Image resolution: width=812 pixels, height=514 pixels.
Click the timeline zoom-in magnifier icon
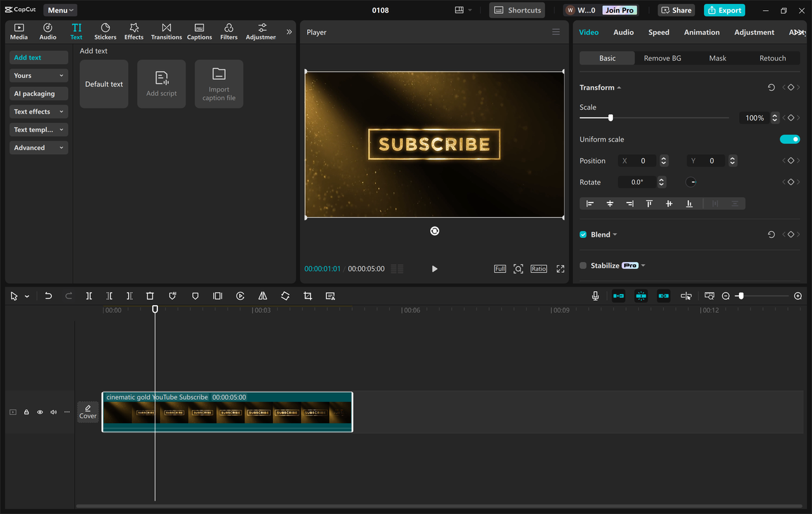pos(798,296)
